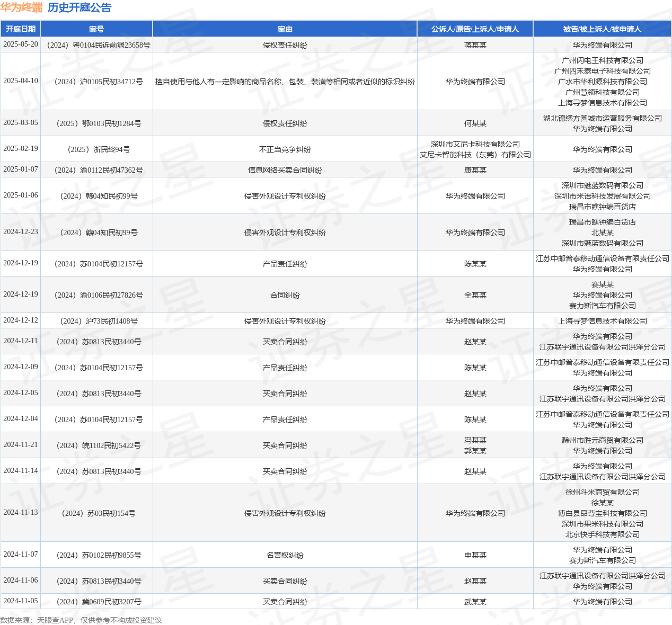Click date cell 2024-12-12
The height and width of the screenshot is (625, 672).
click(21, 320)
